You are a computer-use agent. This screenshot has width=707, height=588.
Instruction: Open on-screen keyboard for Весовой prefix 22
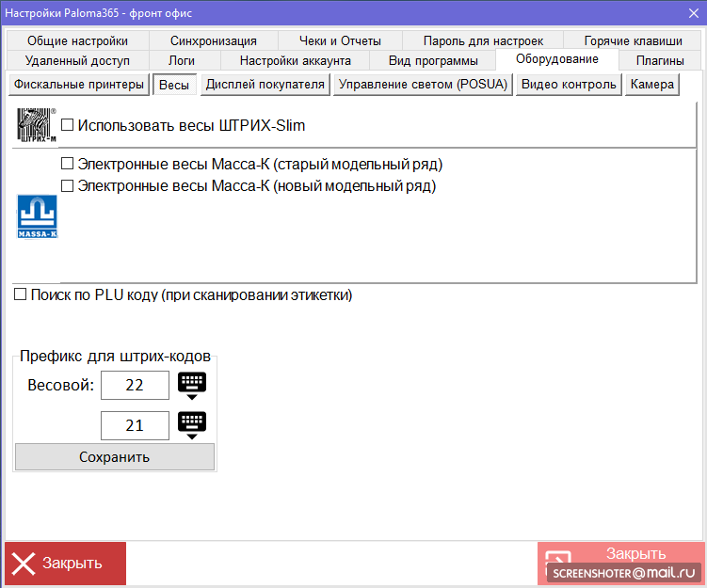191,385
